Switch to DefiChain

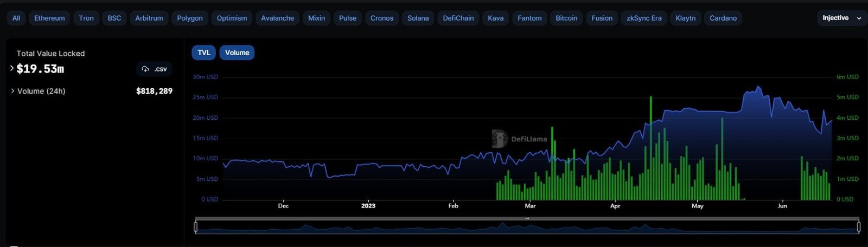pyautogui.click(x=458, y=18)
